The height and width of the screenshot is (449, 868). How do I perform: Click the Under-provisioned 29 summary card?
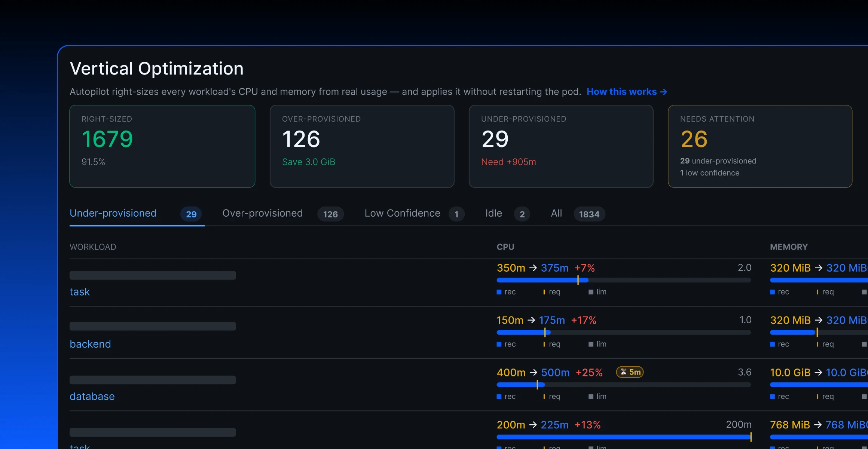point(561,146)
